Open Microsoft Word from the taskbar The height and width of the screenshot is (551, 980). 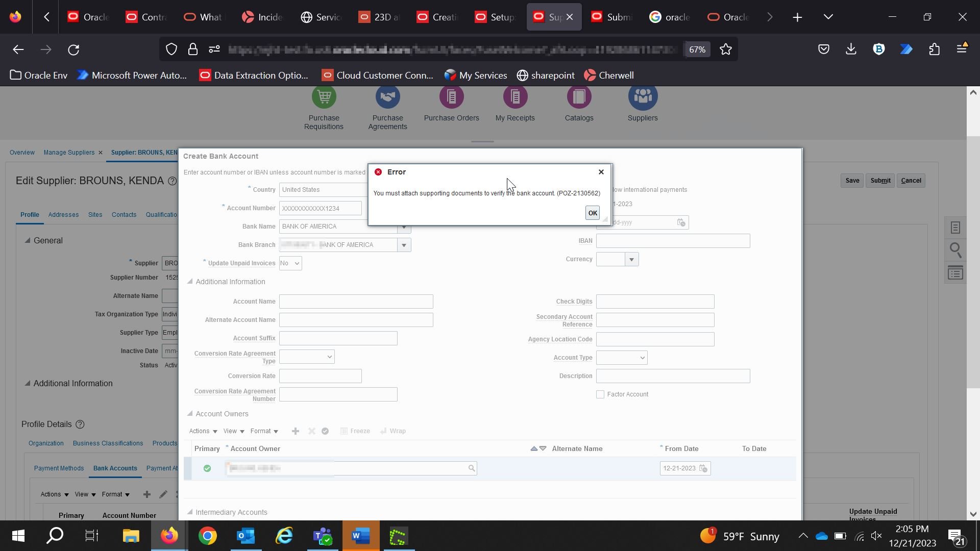[x=360, y=536]
